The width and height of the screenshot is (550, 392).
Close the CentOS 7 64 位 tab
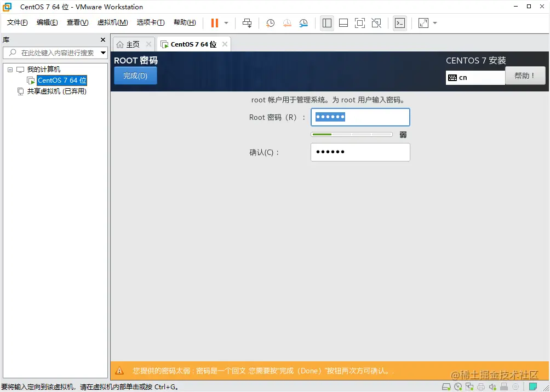[x=225, y=44]
